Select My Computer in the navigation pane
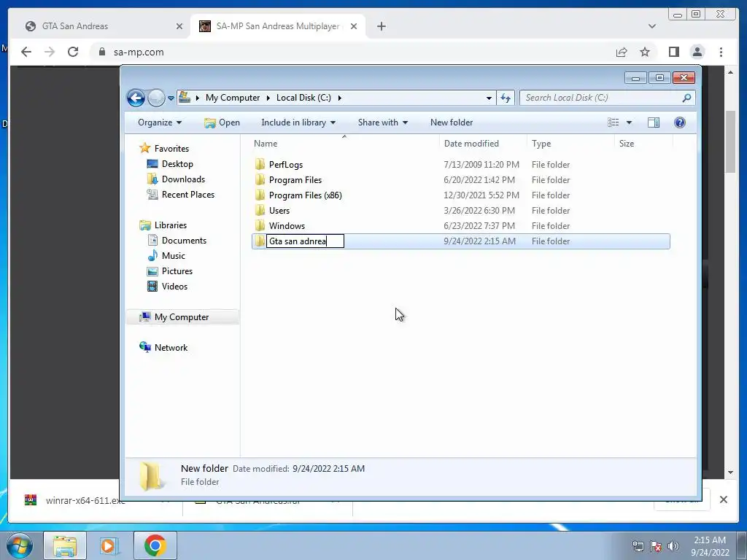Viewport: 747px width, 560px height. tap(182, 317)
